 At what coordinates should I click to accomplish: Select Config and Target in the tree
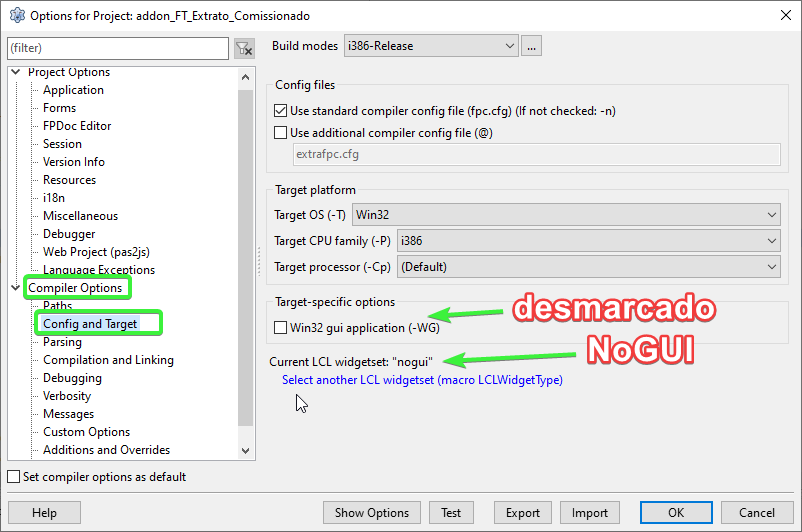90,324
